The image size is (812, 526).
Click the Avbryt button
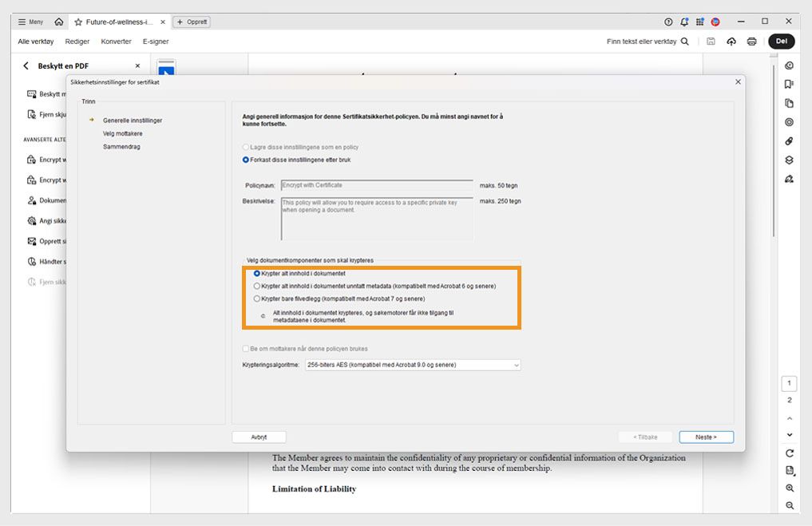[259, 437]
